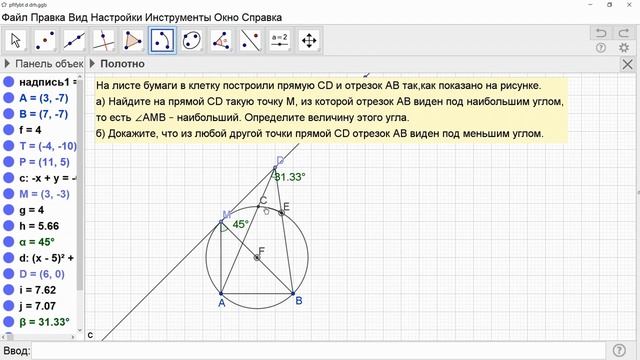This screenshot has width=640, height=360.
Task: Open the Окно menu
Action: point(227,18)
